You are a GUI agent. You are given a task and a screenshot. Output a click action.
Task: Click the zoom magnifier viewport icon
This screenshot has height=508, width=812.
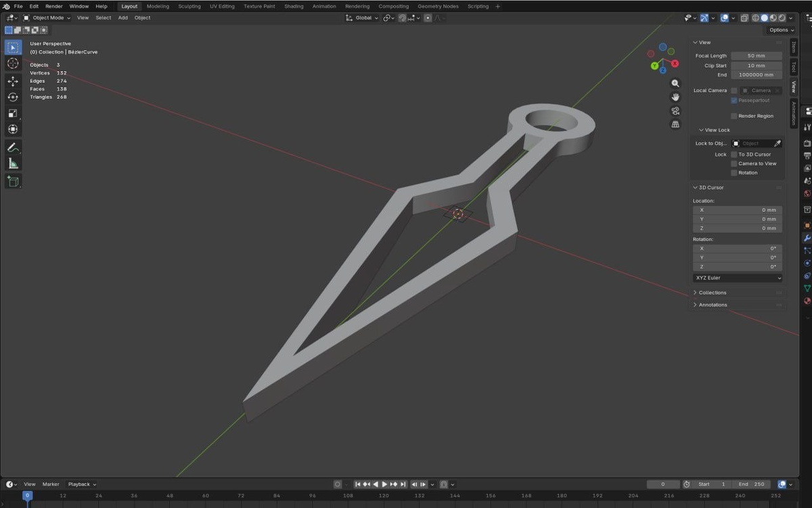click(675, 83)
